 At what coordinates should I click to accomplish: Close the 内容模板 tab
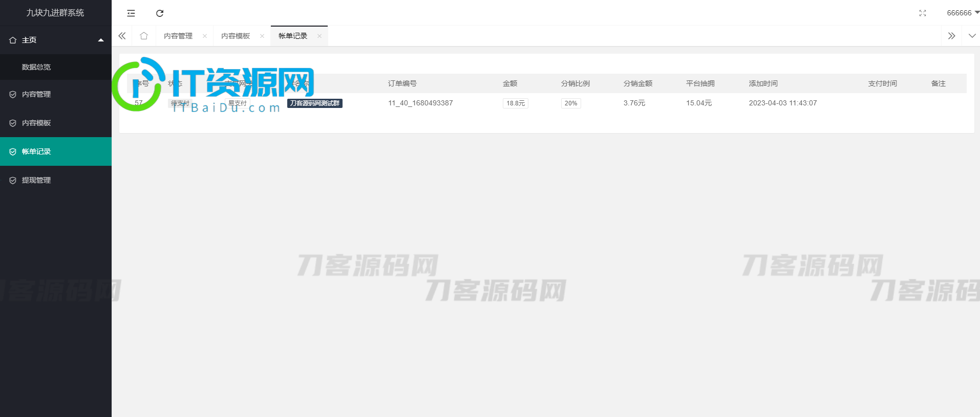point(262,36)
